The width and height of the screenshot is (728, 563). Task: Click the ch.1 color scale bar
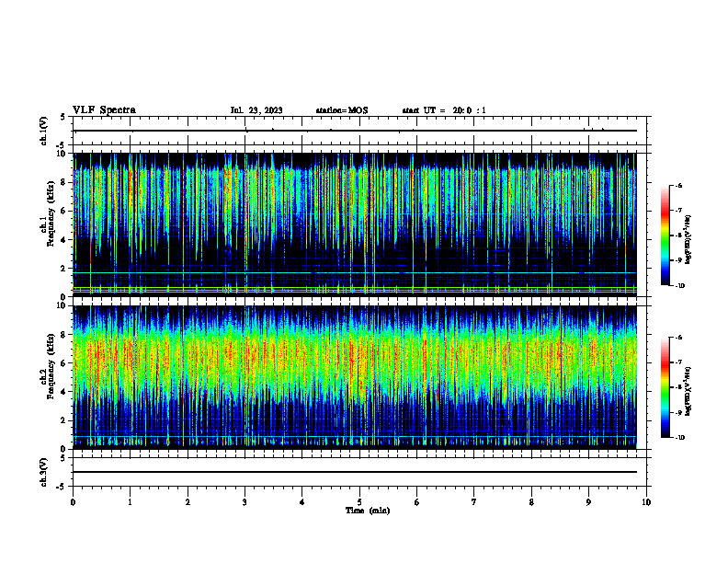coord(665,236)
